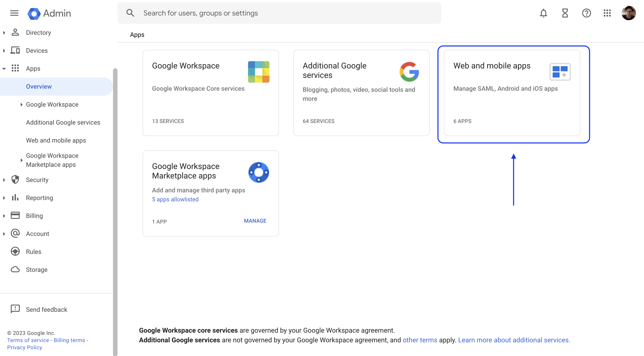Screen dimensions: 644x356
Task: Open Additional Google services in sidebar
Action: 63,122
